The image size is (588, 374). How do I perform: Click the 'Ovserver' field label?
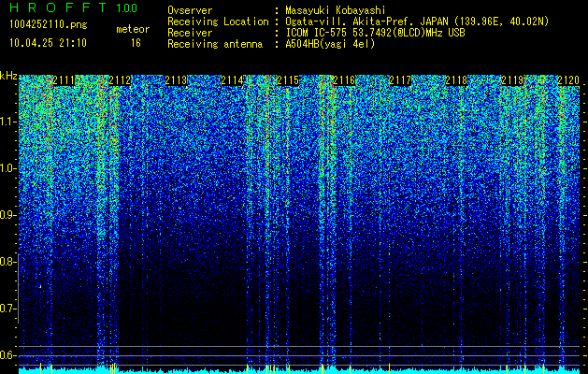pos(190,10)
